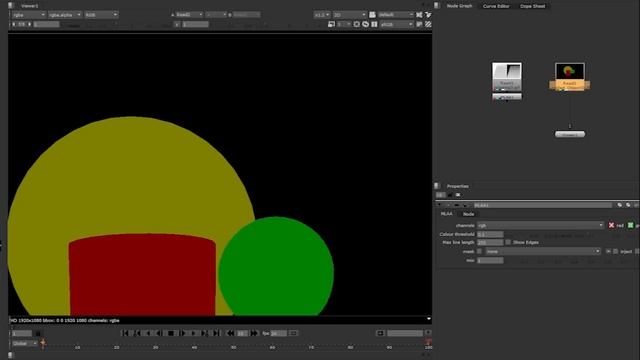Enable the Show Edges checkbox
This screenshot has height=360, width=640.
(508, 242)
